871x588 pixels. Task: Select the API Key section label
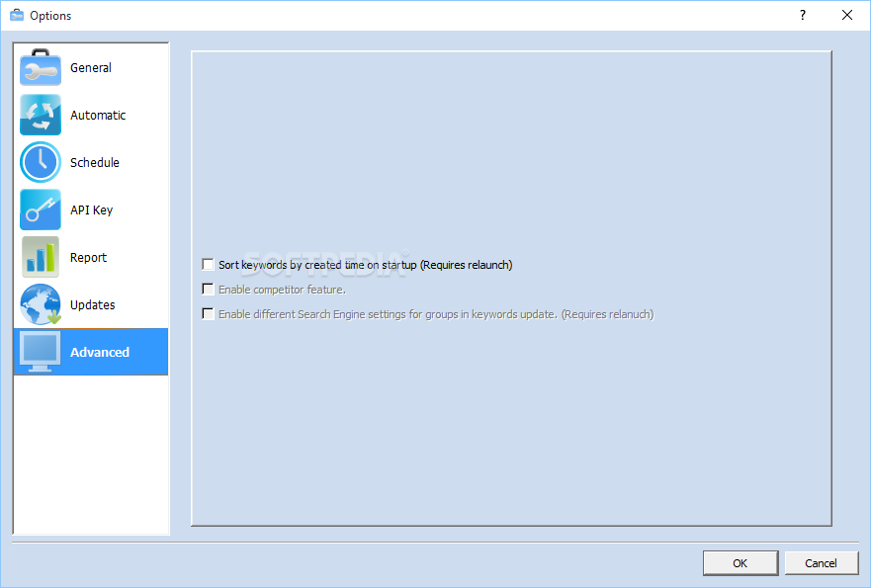[x=91, y=210]
